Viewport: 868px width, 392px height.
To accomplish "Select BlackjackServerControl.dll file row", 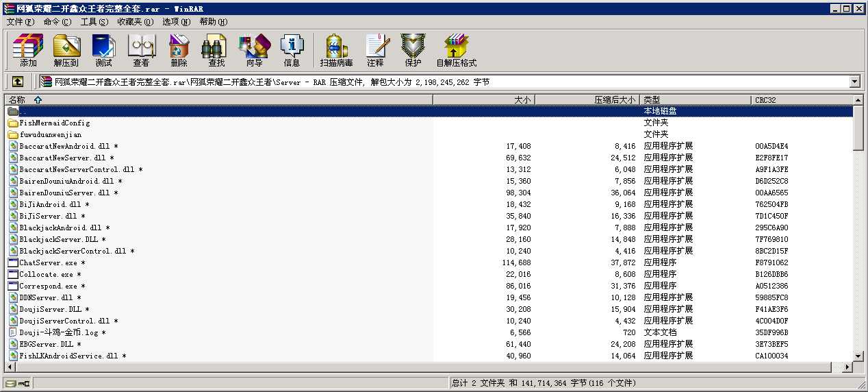I will [429, 251].
